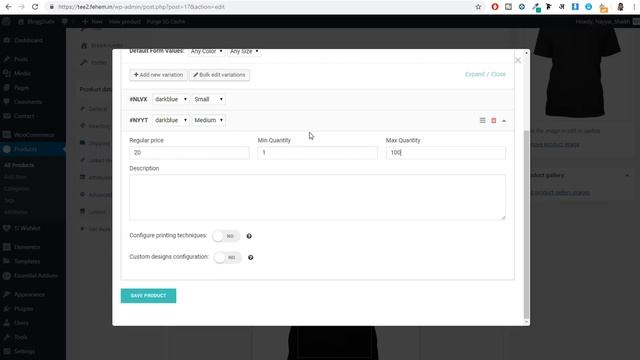Open the Chrome three-dot menu
The width and height of the screenshot is (640, 360).
(x=634, y=7)
